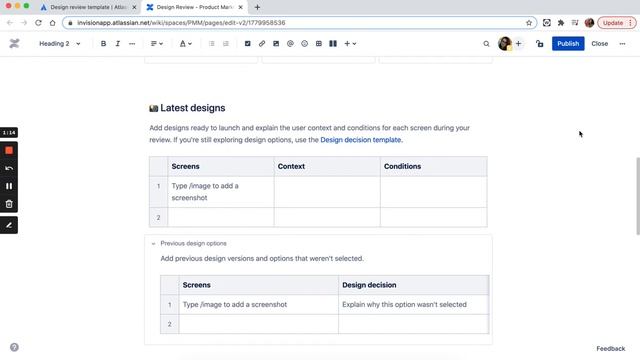Insert a numbered list
This screenshot has width=640, height=360.
(x=226, y=44)
